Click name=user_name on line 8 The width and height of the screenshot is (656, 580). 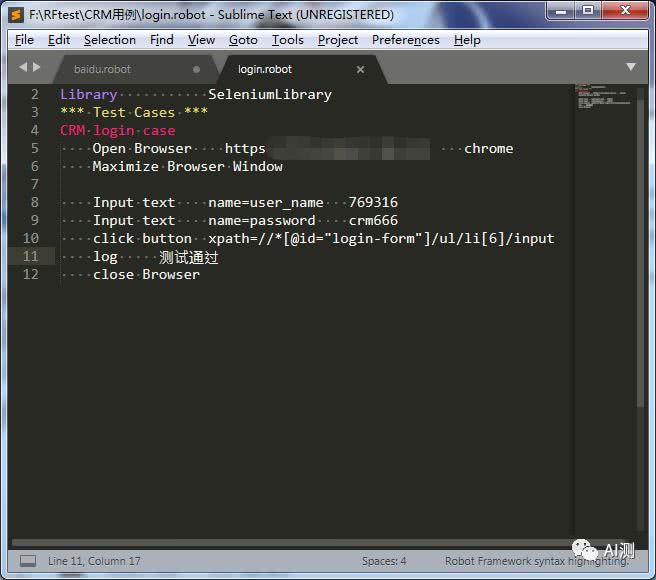[266, 203]
